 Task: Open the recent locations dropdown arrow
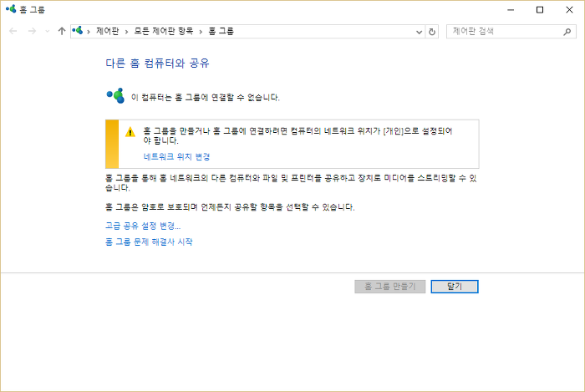tap(47, 31)
